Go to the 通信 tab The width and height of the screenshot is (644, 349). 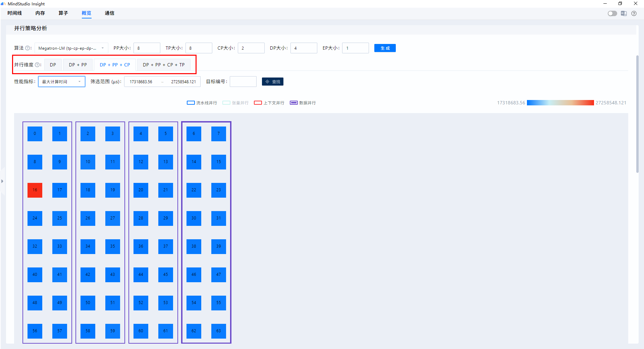tap(110, 13)
